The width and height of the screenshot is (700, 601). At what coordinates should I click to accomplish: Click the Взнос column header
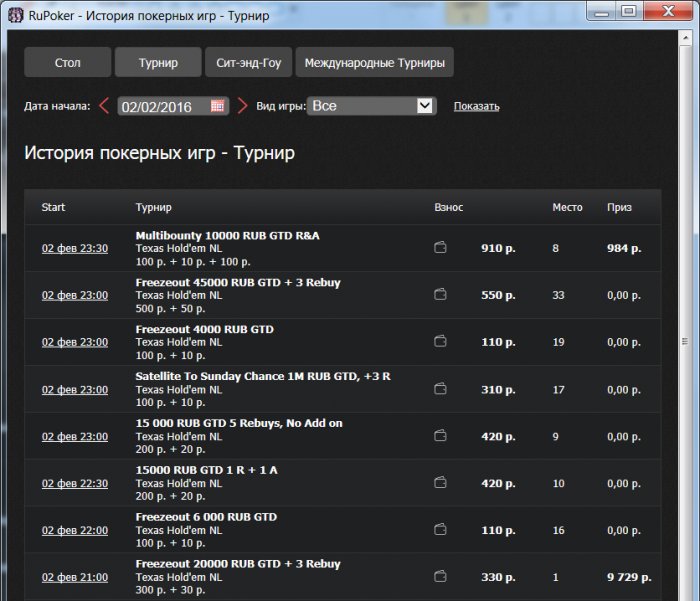click(449, 207)
